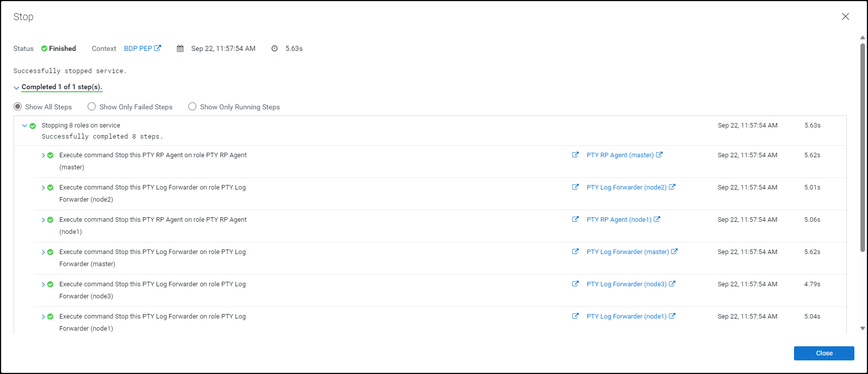
Task: Expand the Stop PTY Log Forwarder (node3) step
Action: (x=43, y=284)
